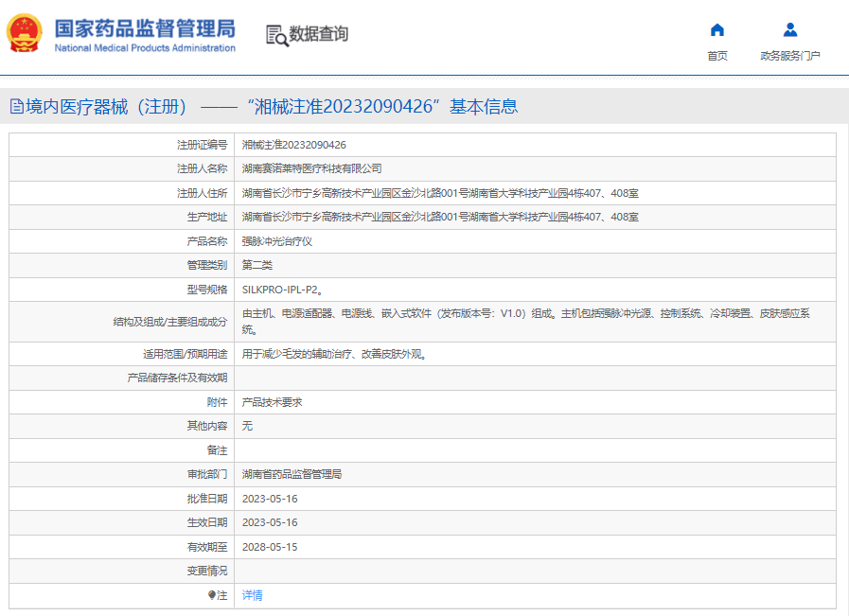This screenshot has height=616, width=849.
Task: Select the 第二类 category value
Action: 257,265
